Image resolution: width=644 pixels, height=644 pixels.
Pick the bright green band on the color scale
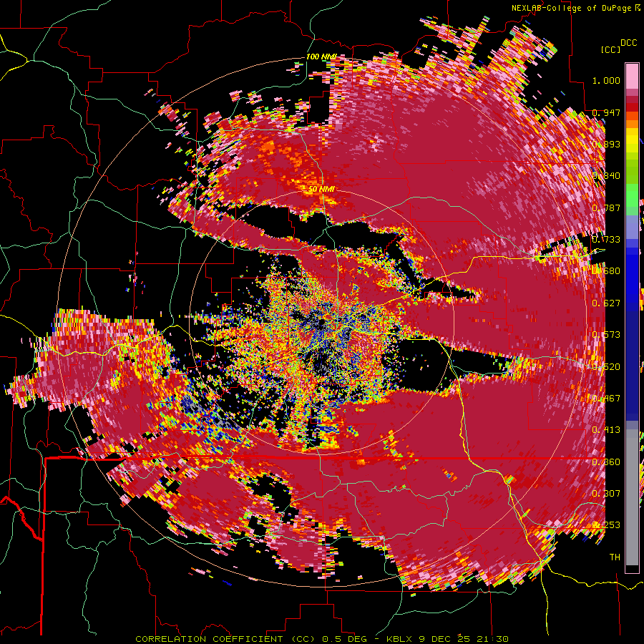(x=632, y=194)
